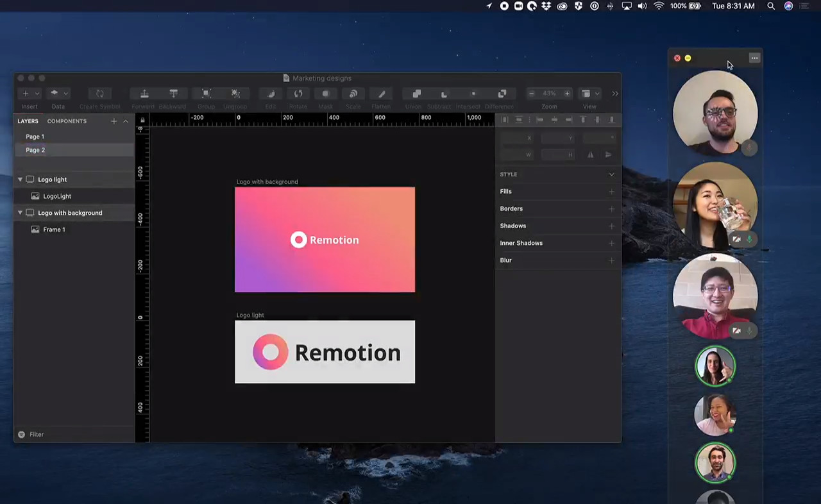Screen dimensions: 821x504
Task: Click the X position field
Action: point(517,139)
